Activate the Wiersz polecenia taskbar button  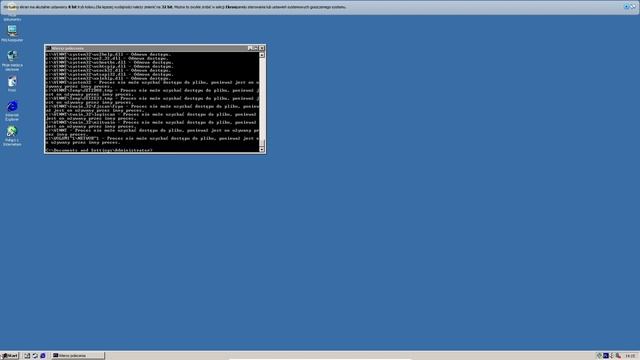tap(78, 356)
